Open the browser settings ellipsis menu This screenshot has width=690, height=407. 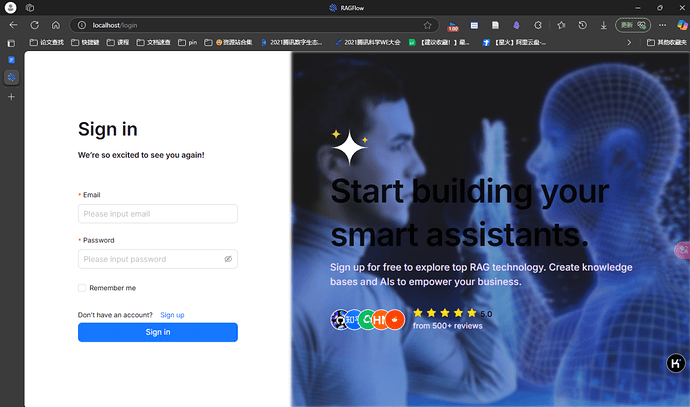[x=662, y=25]
